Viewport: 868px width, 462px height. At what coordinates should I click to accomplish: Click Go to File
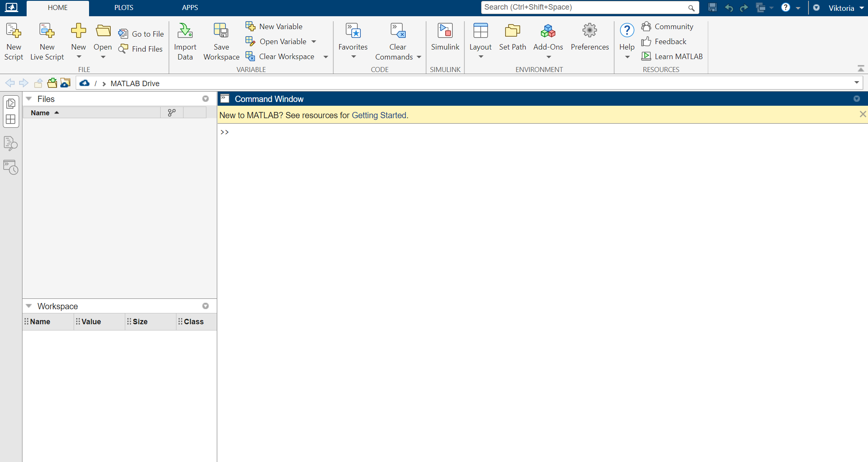pyautogui.click(x=141, y=34)
